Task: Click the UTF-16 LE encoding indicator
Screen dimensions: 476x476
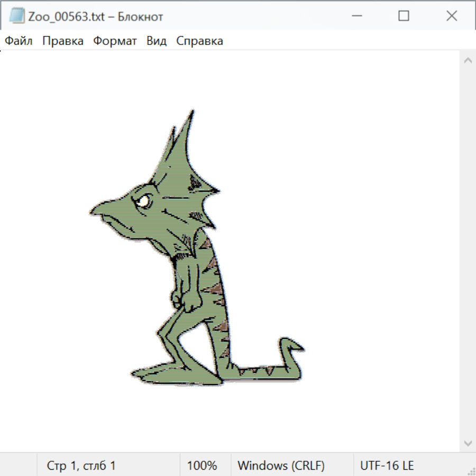Action: pyautogui.click(x=387, y=466)
